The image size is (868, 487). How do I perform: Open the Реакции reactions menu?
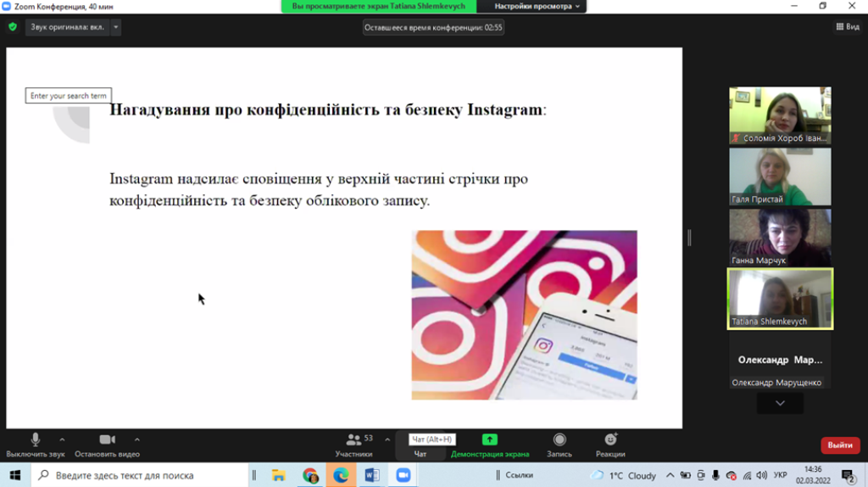[x=610, y=445]
